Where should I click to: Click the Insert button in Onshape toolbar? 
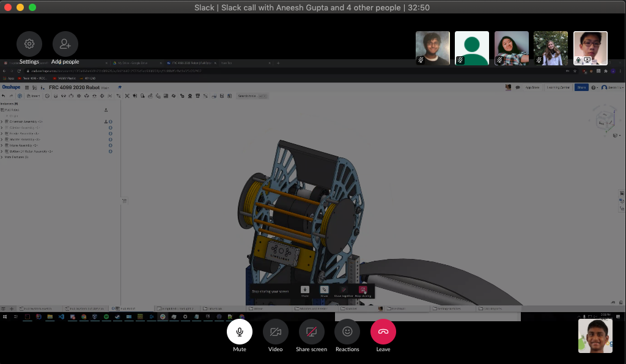coord(33,96)
